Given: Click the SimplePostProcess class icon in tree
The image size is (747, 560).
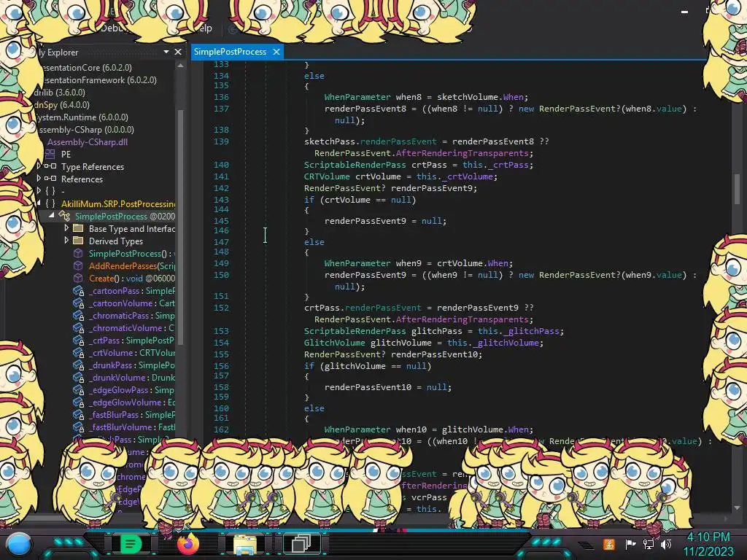Looking at the screenshot, I should 64,216.
